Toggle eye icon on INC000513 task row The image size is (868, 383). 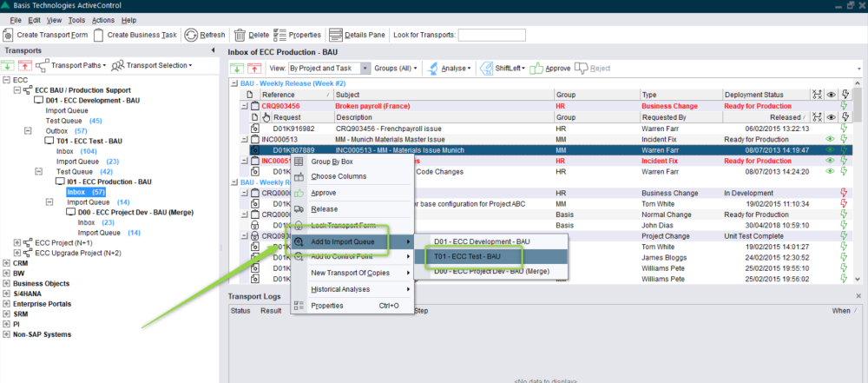click(831, 139)
